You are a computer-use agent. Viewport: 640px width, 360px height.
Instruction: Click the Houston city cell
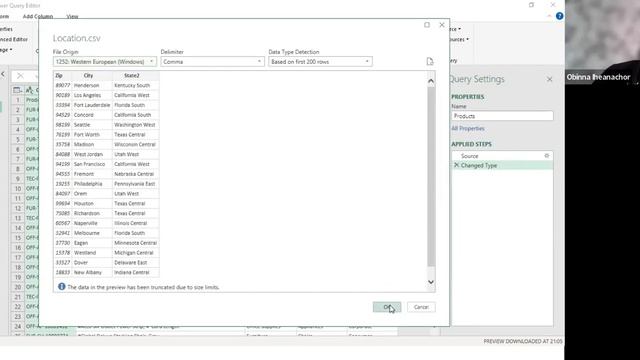coord(92,203)
